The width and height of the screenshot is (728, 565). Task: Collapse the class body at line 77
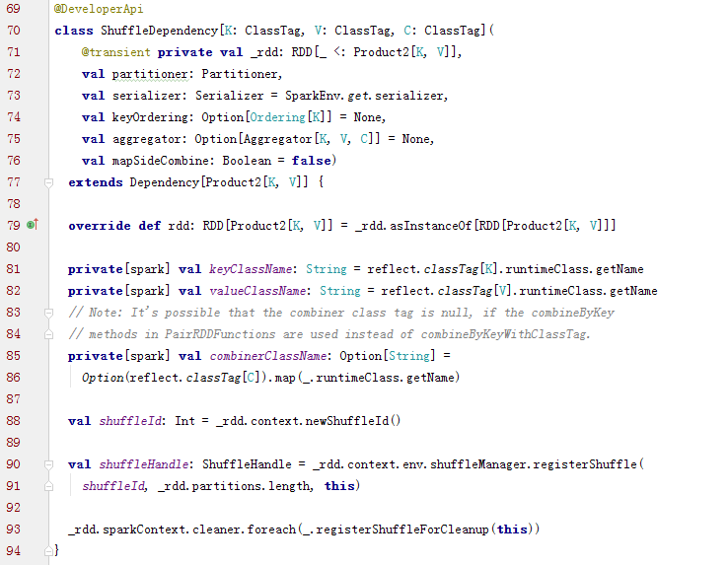[48, 182]
